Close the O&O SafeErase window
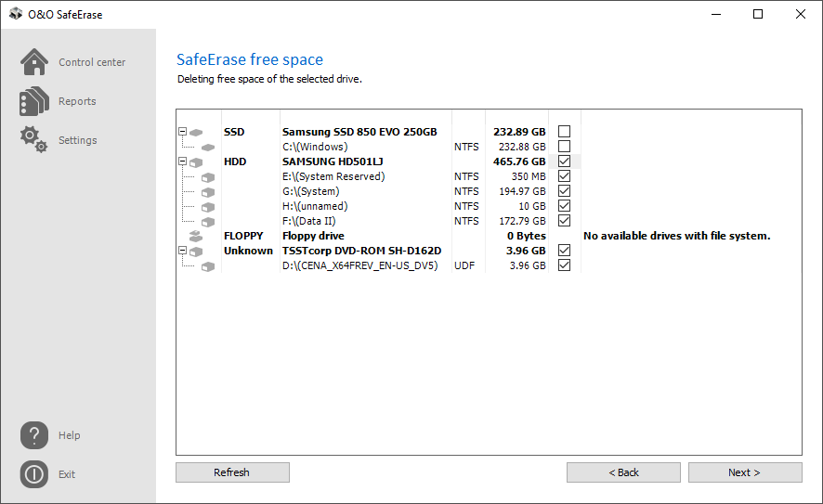Image resolution: width=823 pixels, height=504 pixels. (801, 14)
